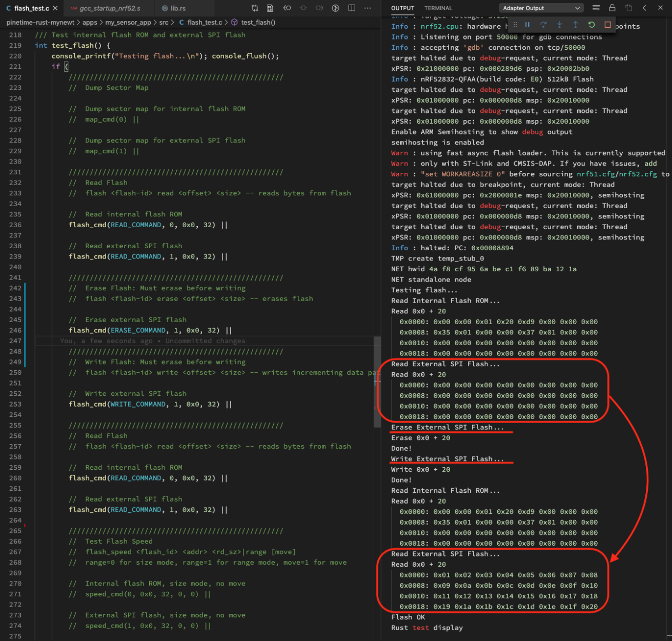
Task: Click the debug Restart icon
Action: point(592,25)
